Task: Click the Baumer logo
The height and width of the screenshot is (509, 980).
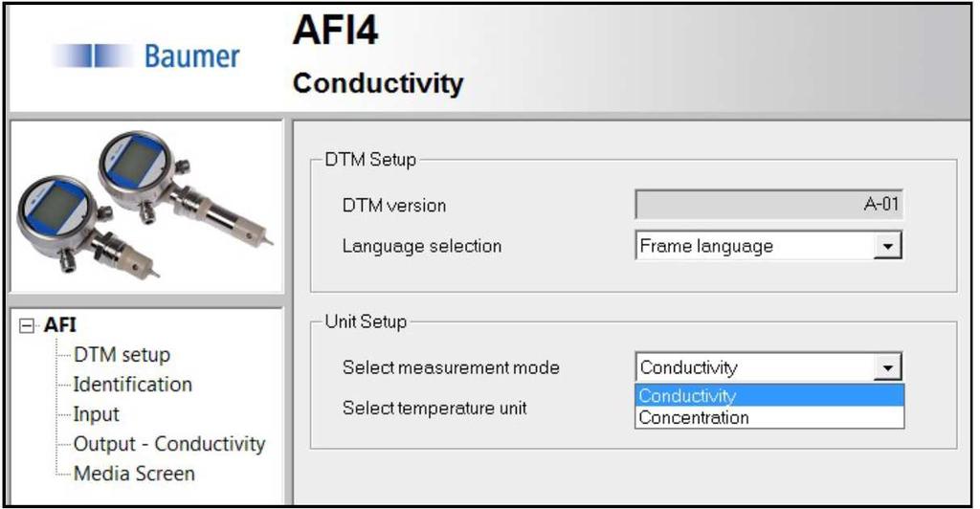Action: 146,55
